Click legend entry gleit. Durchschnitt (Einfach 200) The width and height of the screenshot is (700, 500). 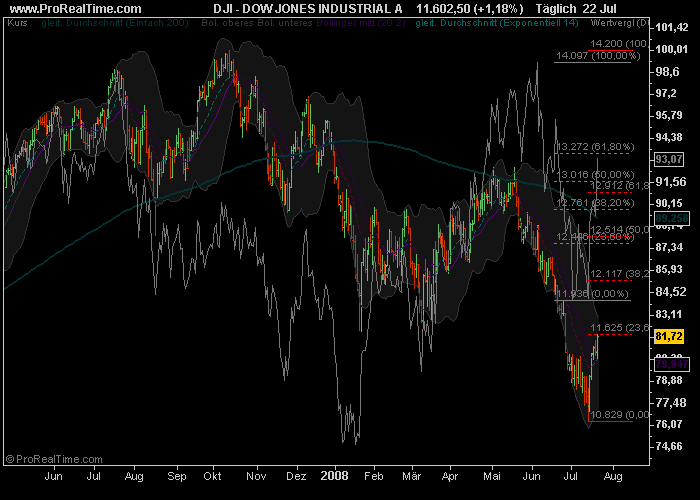(115, 23)
